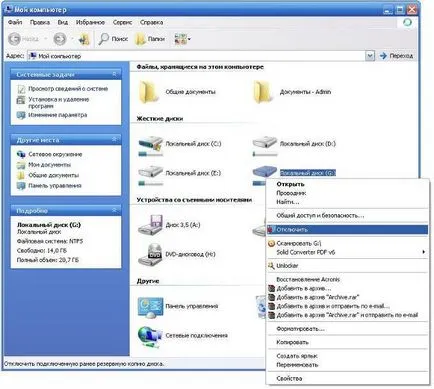This screenshot has height=389, width=434.
Task: Open the Правка menu
Action: pyautogui.click(x=40, y=22)
